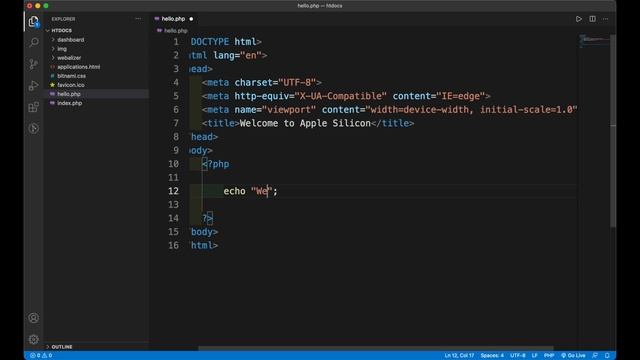Click the editor horizontal scrollbar
Viewport: 640px width, 360px height.
376,348
